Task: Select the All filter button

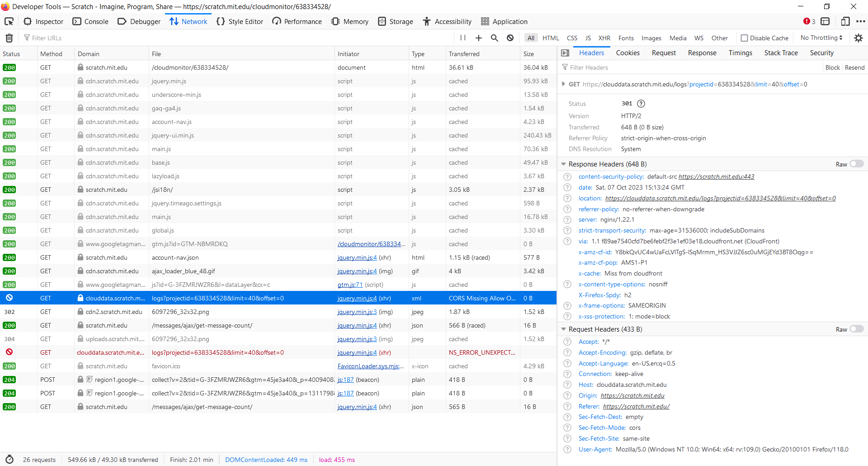Action: (x=531, y=38)
